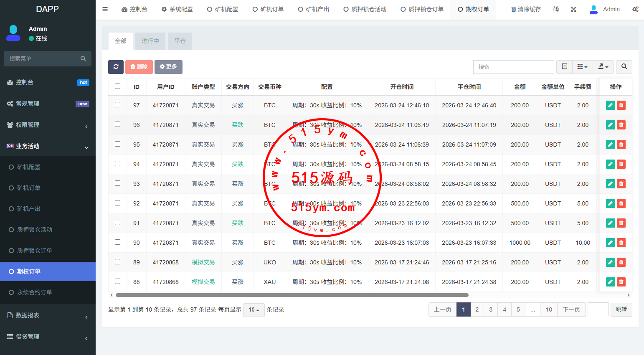Click the red delete icon for order 88

[621, 282]
